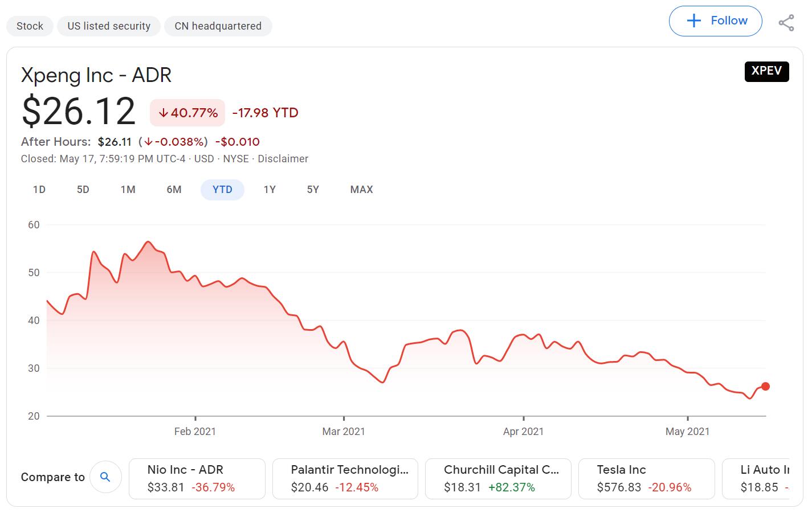Select the 1M time range

[x=128, y=189]
